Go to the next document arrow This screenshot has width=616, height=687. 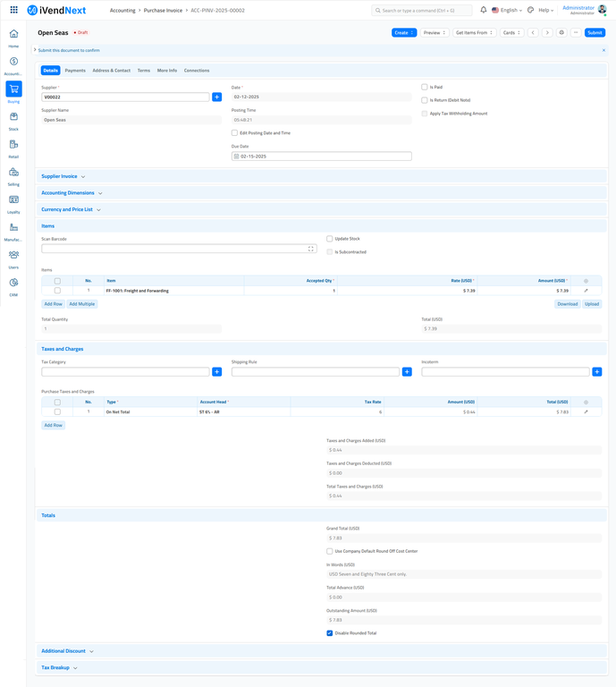point(546,32)
